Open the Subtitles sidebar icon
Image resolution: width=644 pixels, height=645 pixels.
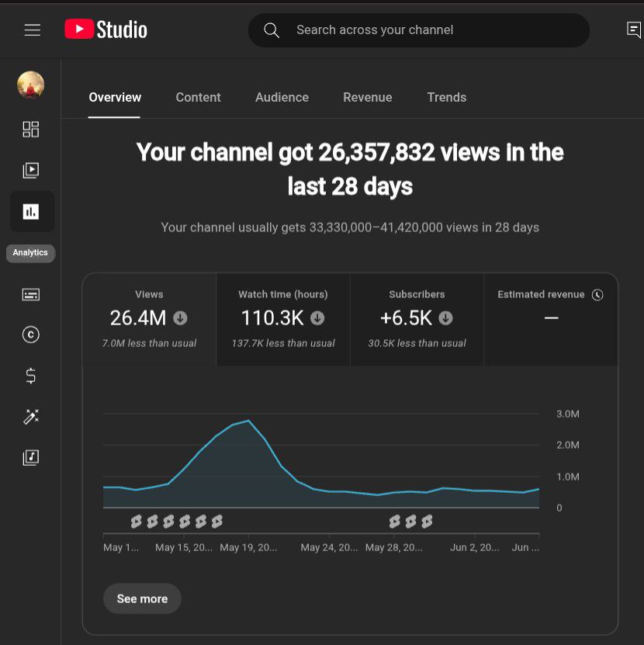(31, 294)
